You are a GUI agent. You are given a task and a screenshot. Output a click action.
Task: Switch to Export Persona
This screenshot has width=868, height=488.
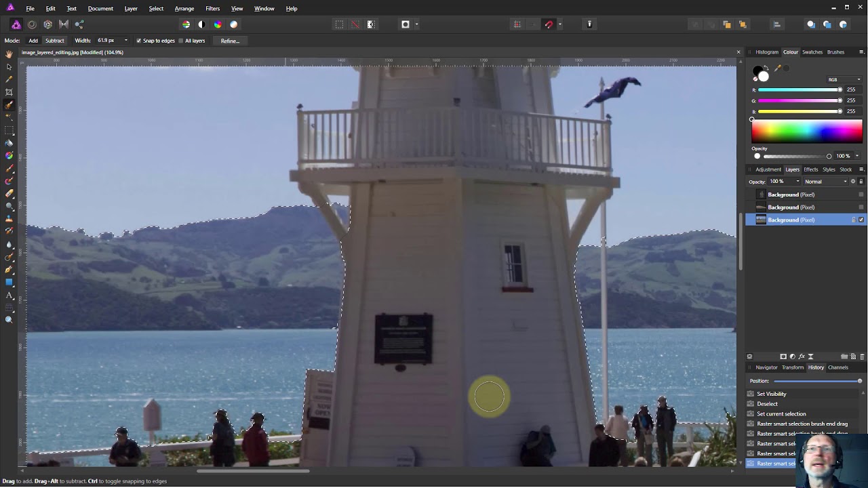click(79, 24)
